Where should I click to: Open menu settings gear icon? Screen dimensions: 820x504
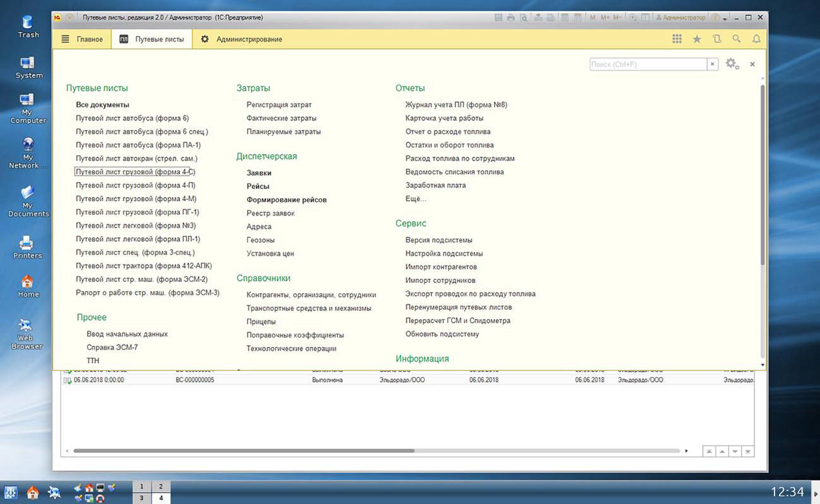tap(732, 64)
